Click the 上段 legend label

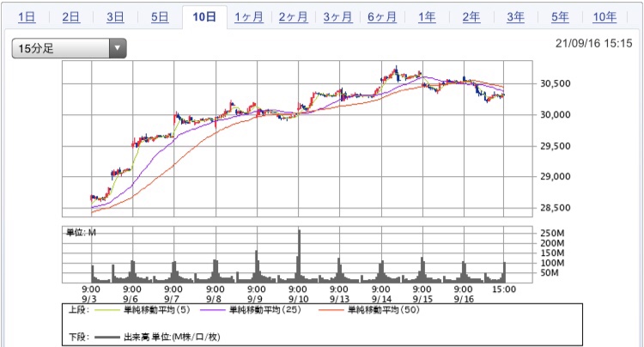pos(78,309)
